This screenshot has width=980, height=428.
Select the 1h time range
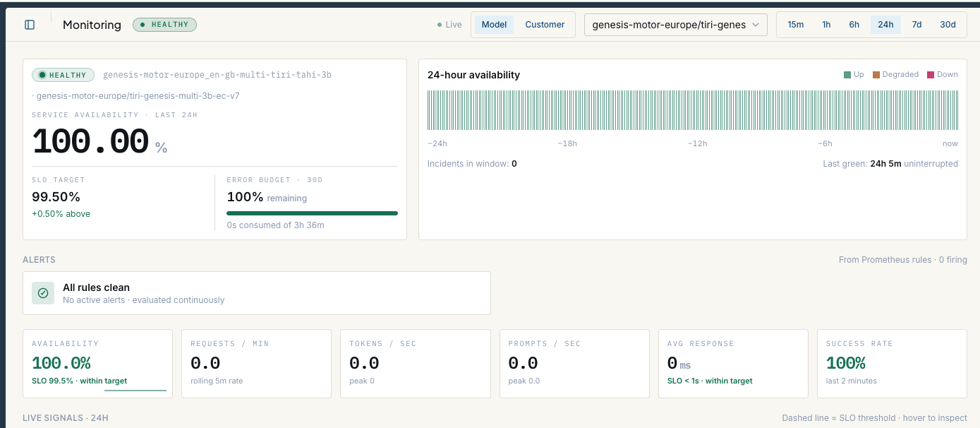[x=826, y=25]
